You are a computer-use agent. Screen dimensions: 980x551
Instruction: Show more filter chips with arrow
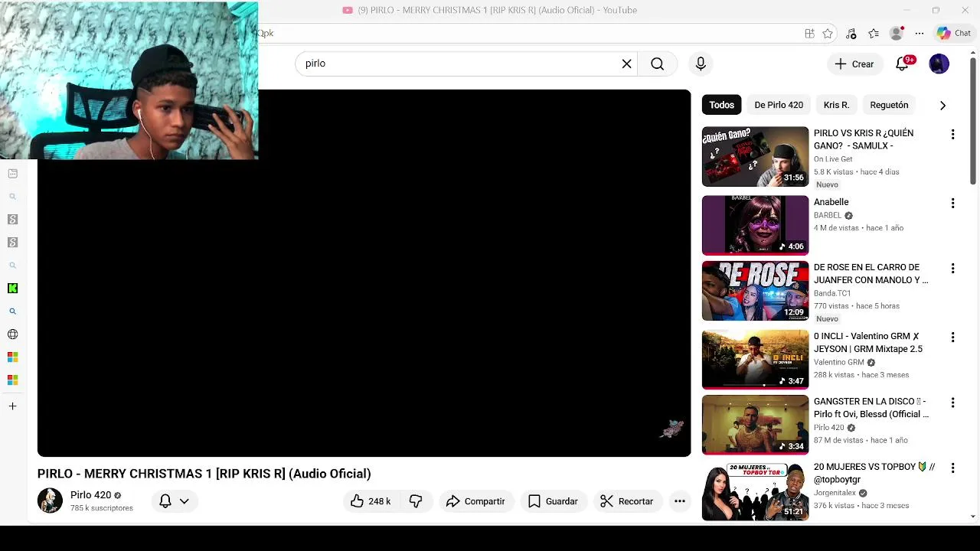coord(942,105)
